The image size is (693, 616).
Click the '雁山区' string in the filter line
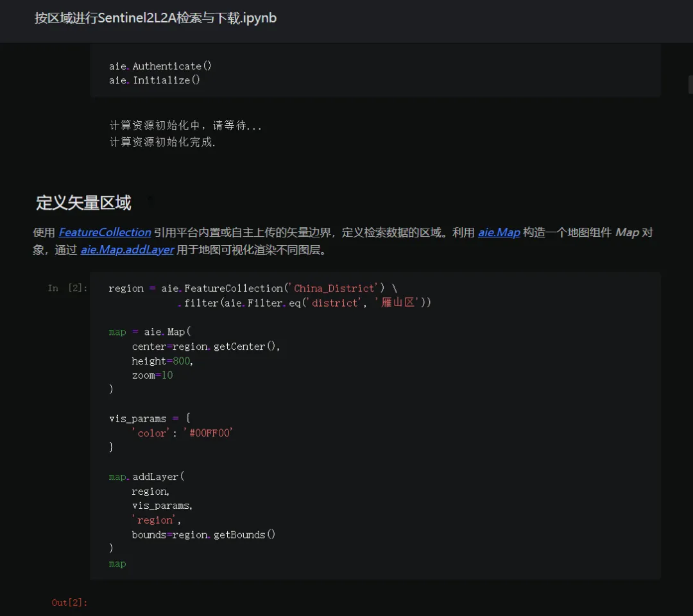point(397,303)
